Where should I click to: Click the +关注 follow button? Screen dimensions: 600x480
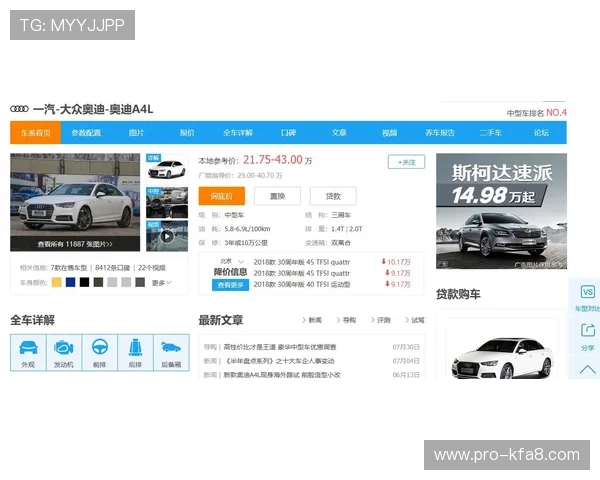(406, 162)
